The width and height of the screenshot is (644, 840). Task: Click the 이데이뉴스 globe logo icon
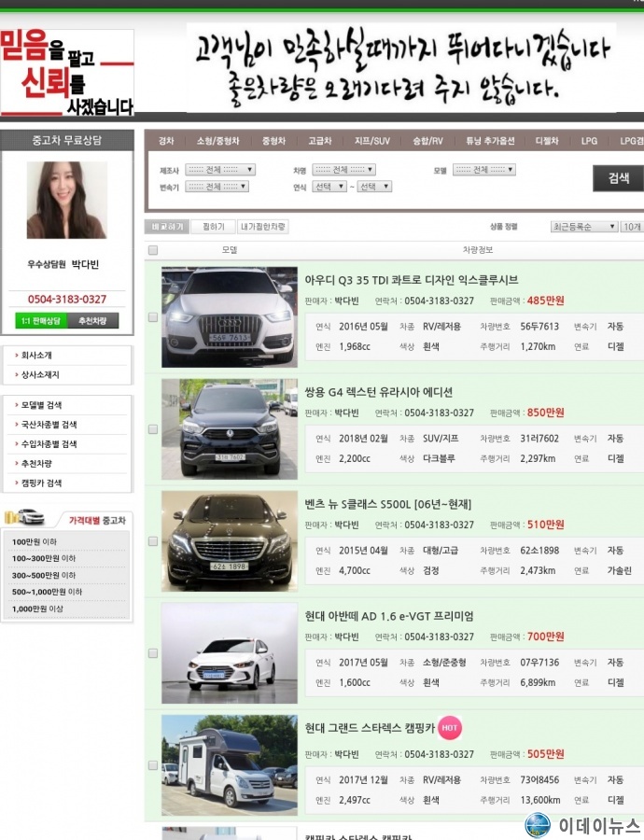point(537,825)
